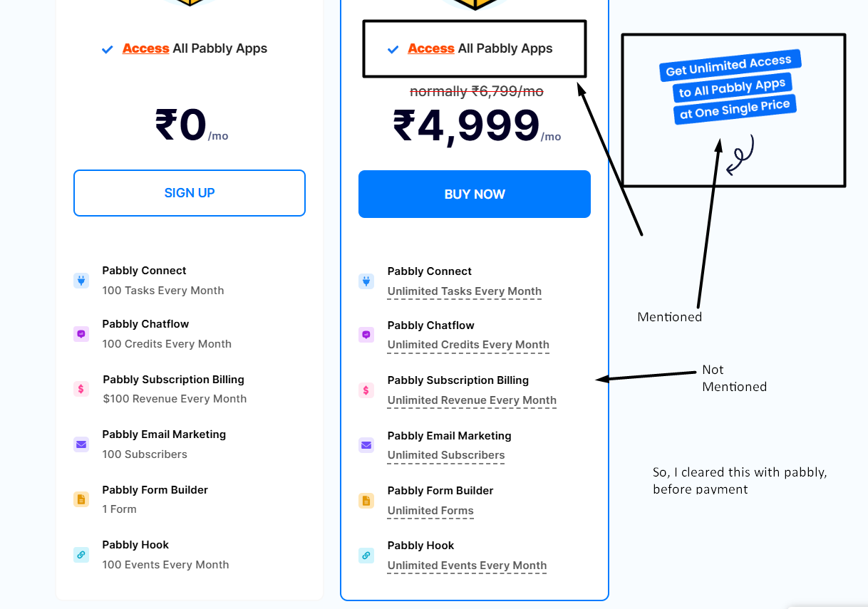The width and height of the screenshot is (868, 609).
Task: Click Pabbly Chatflow icon in paid plan
Action: coord(366,335)
